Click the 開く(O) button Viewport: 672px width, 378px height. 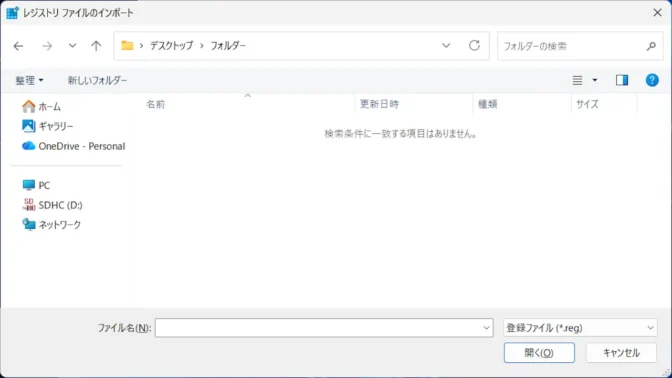pyautogui.click(x=539, y=353)
